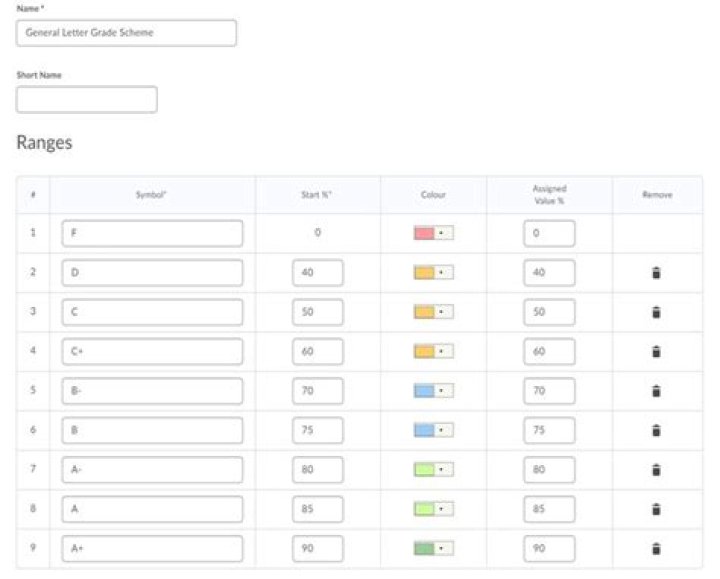The image size is (720, 579).
Task: Remove the B- grade range
Action: 656,391
